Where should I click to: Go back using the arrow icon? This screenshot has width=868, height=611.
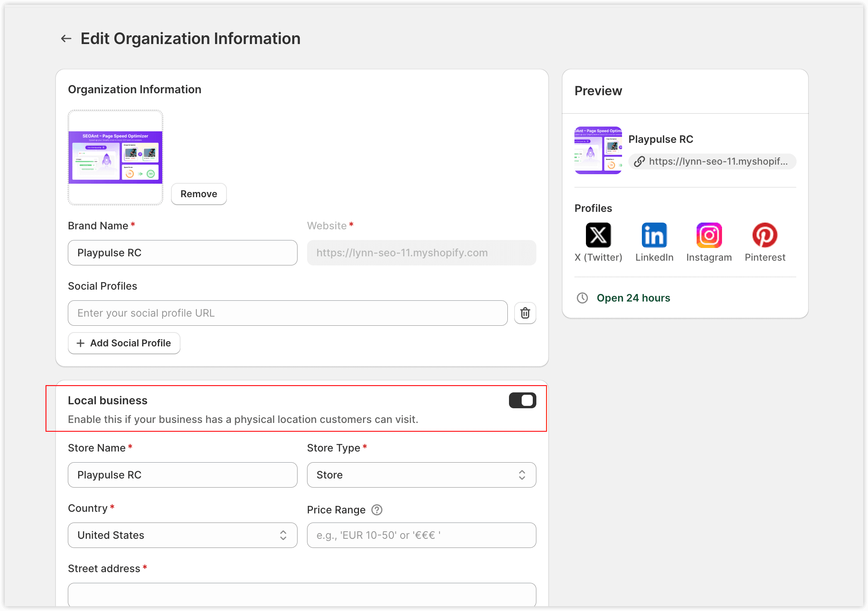66,38
